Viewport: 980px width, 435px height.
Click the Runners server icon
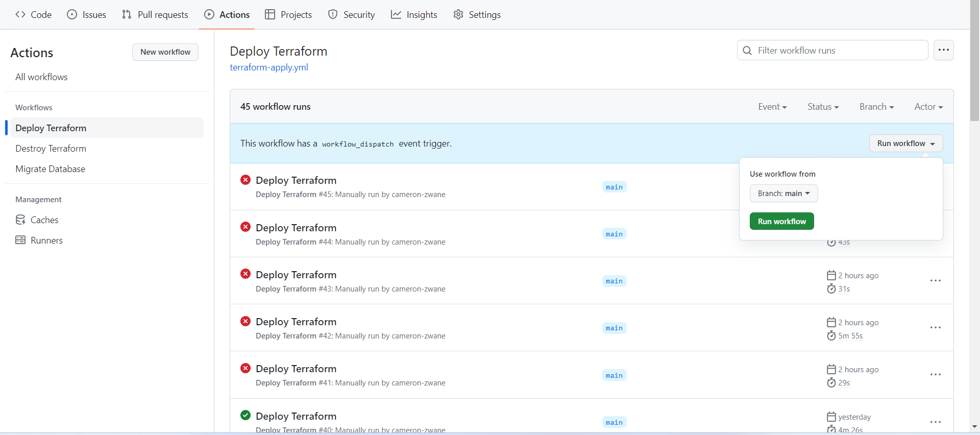pyautogui.click(x=20, y=240)
